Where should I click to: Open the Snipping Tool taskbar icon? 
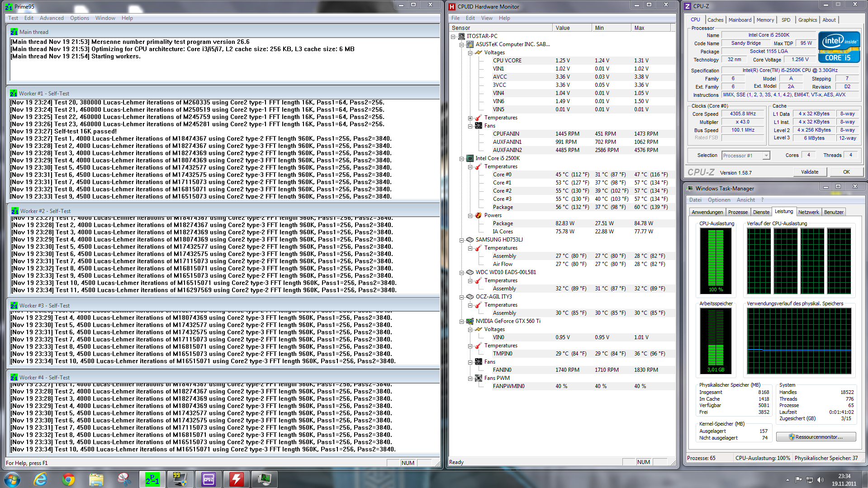point(124,479)
